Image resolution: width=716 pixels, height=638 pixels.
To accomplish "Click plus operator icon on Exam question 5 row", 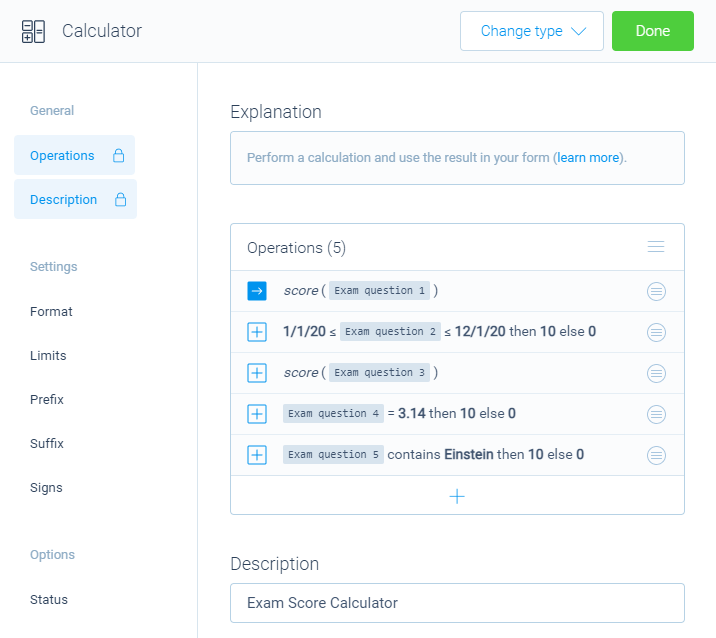I will [257, 455].
